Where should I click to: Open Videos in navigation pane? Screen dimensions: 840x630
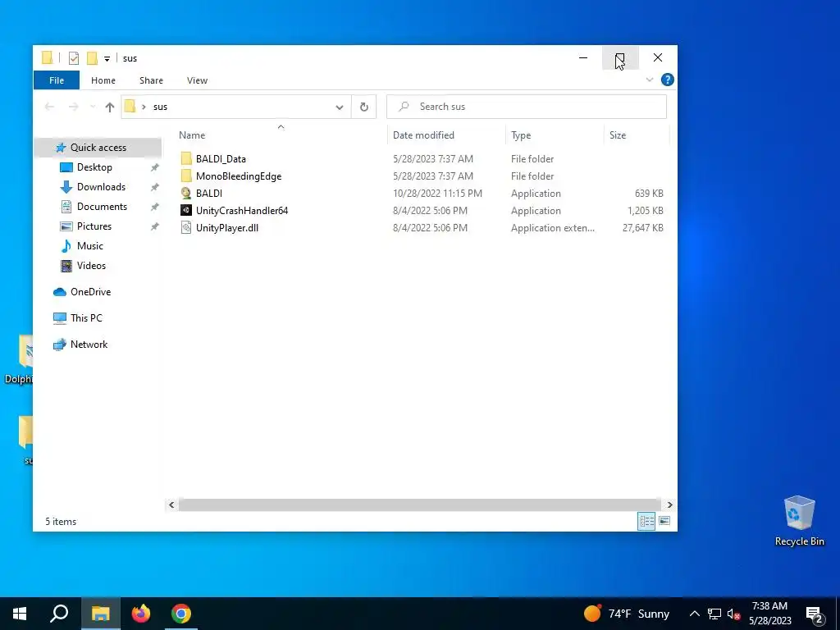point(91,266)
